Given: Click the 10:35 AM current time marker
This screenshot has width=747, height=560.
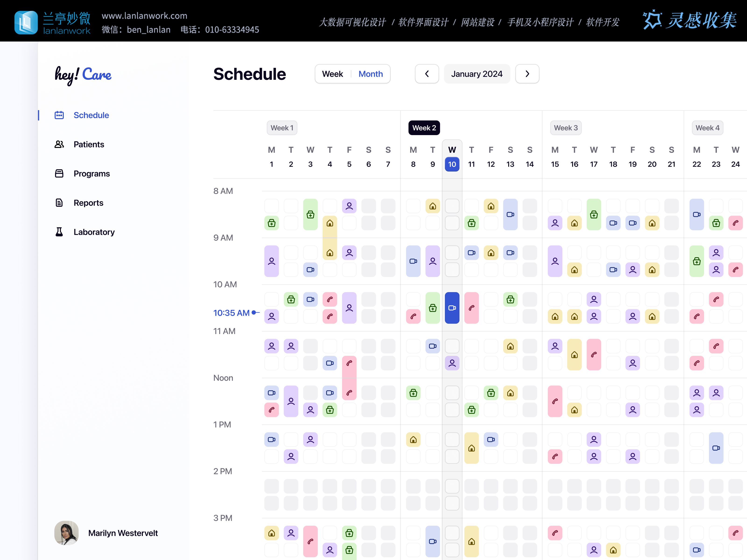Looking at the screenshot, I should (231, 313).
